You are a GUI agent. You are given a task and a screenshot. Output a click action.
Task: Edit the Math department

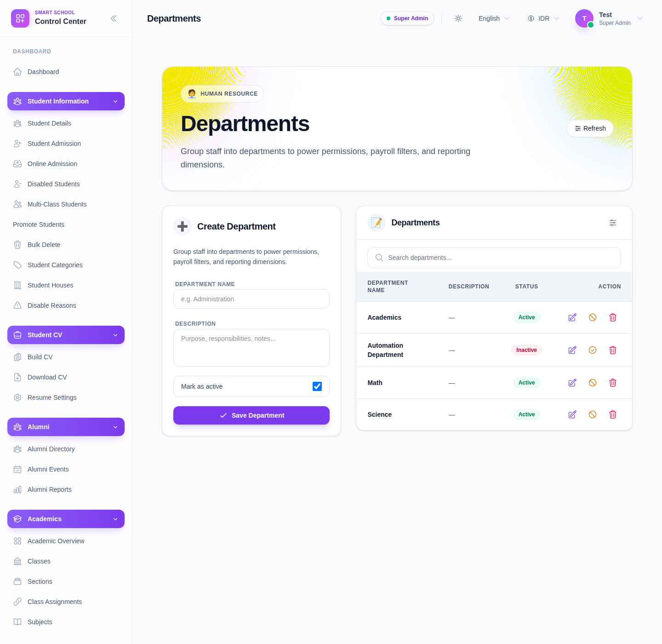coord(572,383)
